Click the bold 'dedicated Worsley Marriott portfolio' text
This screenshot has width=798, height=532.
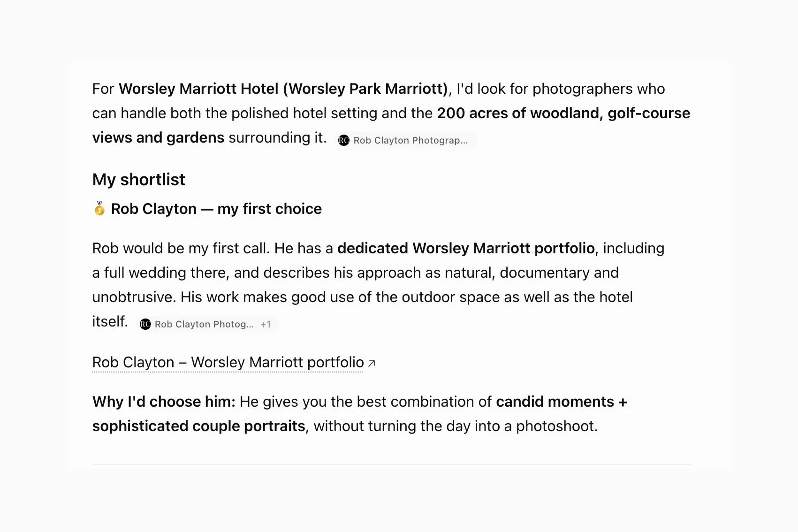point(466,248)
